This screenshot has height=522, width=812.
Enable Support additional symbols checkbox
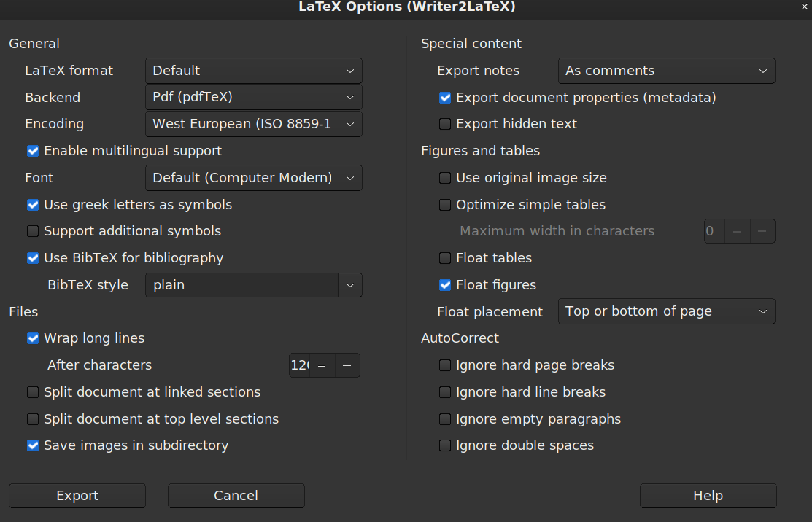33,232
